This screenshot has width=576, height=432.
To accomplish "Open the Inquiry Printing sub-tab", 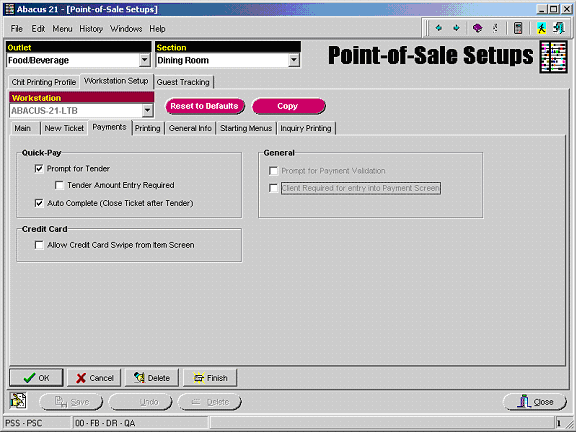I will 306,128.
